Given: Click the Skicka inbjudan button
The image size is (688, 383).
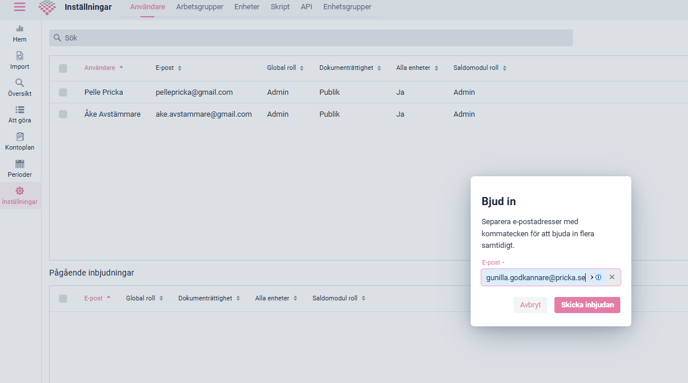Looking at the screenshot, I should click(x=587, y=305).
